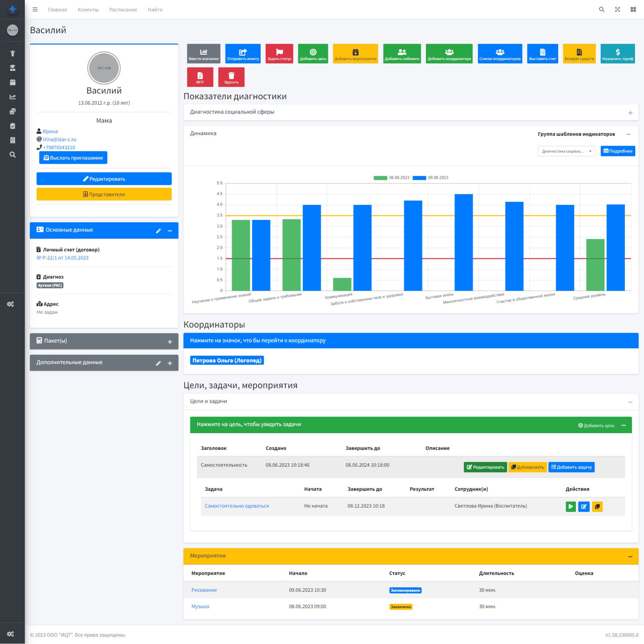
Task: Open the search magnifier in top bar
Action: [x=601, y=9]
